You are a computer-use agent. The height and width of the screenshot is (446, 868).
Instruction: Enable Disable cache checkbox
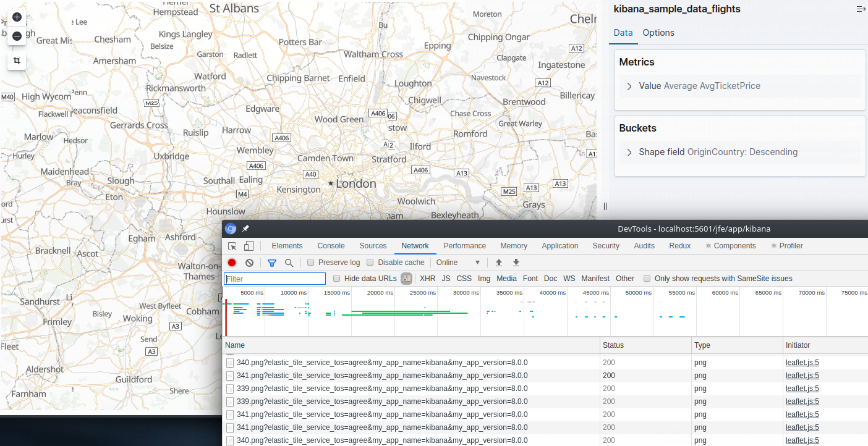370,263
